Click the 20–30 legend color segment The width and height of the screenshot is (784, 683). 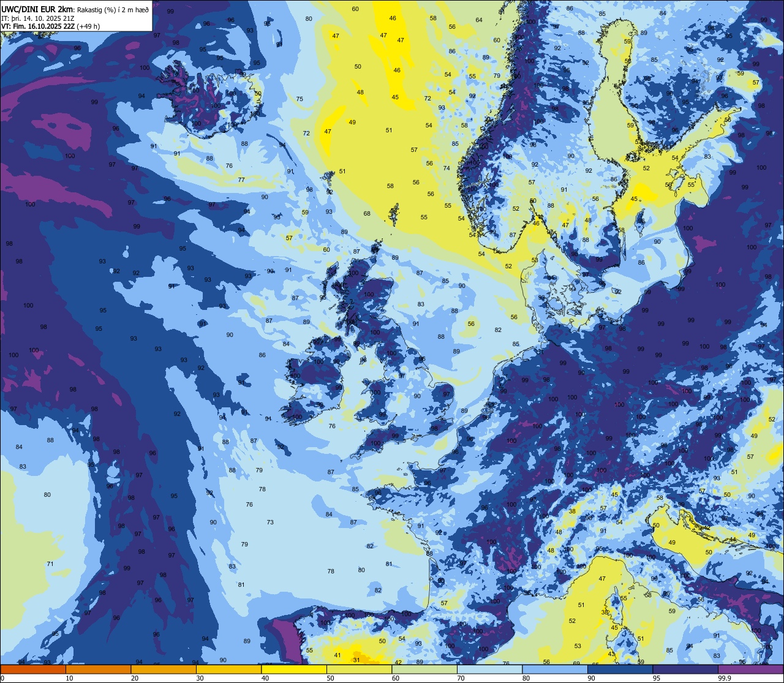pos(164,669)
